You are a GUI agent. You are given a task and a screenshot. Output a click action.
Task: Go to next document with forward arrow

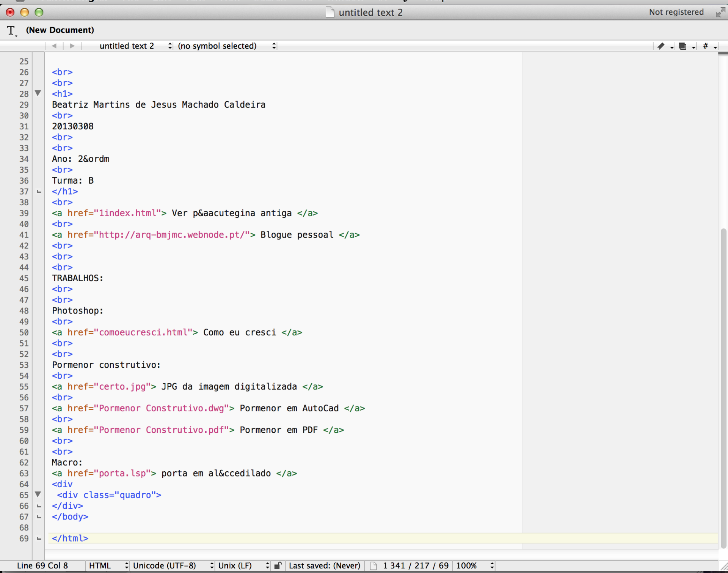click(72, 46)
